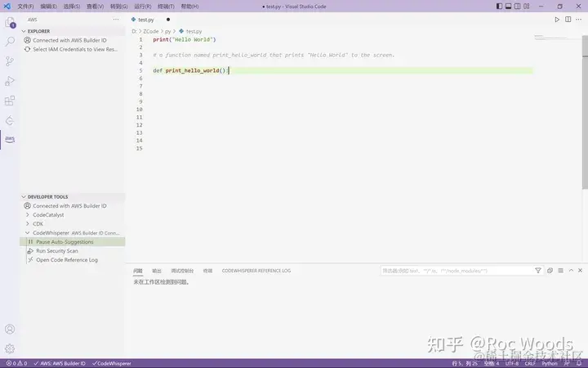Switch to CODEWHISPERER REFERENCE LOG tab
The image size is (588, 368).
[256, 271]
